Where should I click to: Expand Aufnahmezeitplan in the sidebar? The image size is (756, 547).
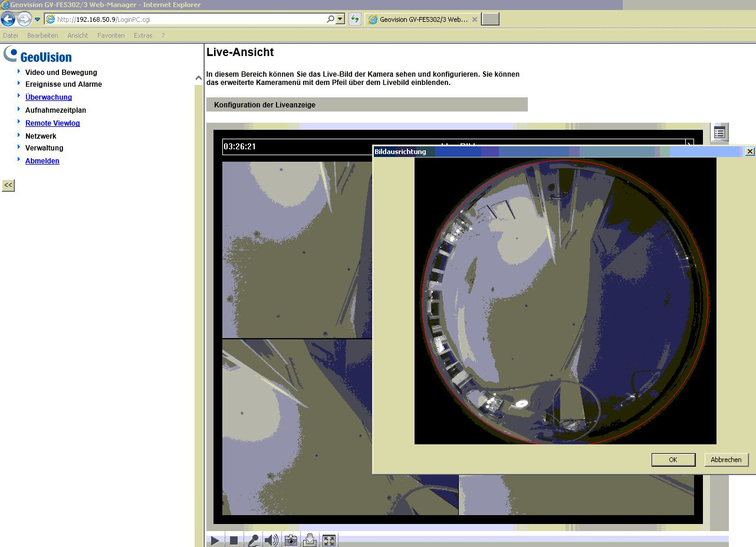[55, 110]
